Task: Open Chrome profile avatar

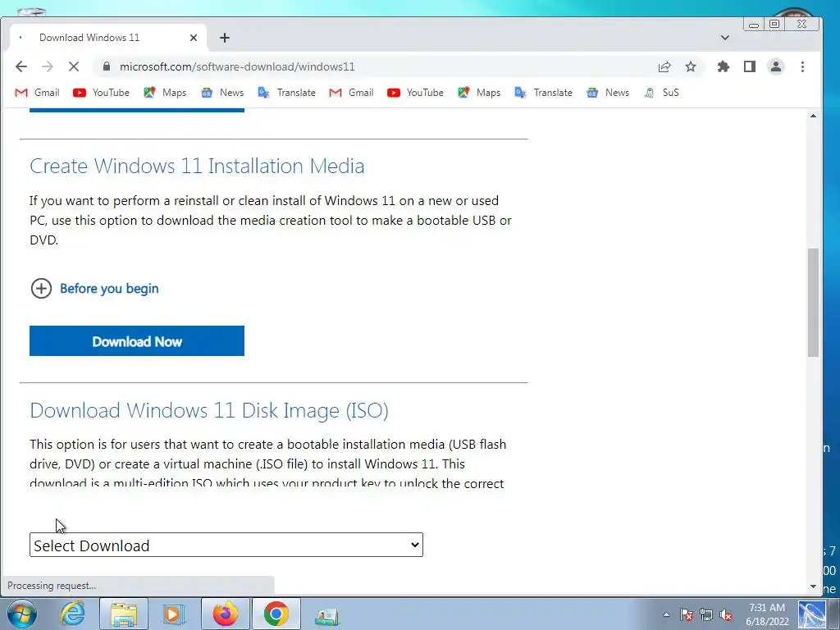Action: point(776,66)
